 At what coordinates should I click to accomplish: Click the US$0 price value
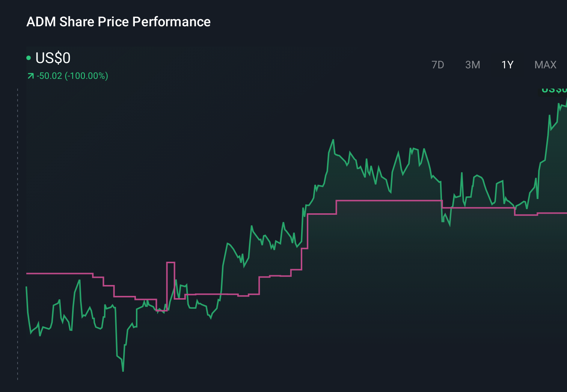pos(53,58)
